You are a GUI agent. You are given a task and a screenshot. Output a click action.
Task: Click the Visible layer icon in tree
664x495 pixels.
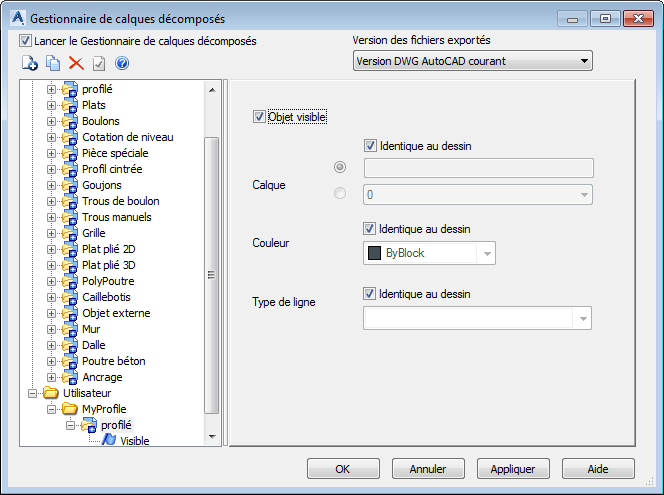109,440
